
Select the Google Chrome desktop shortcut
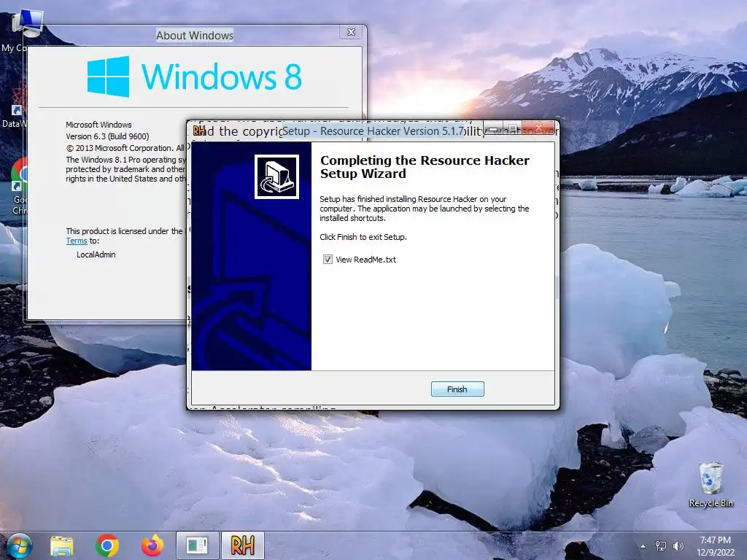18,186
